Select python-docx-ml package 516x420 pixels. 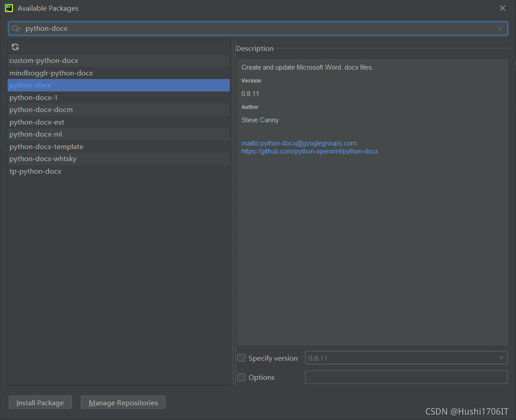tap(118, 134)
